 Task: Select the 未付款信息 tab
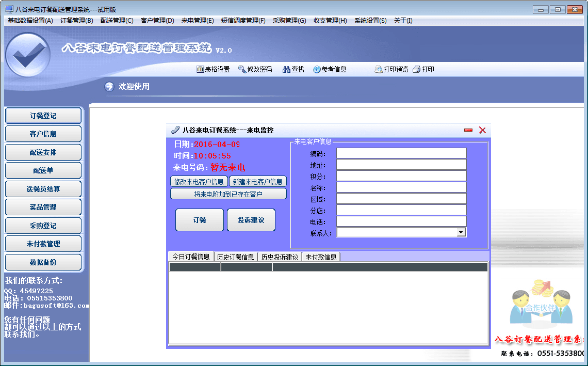point(321,257)
